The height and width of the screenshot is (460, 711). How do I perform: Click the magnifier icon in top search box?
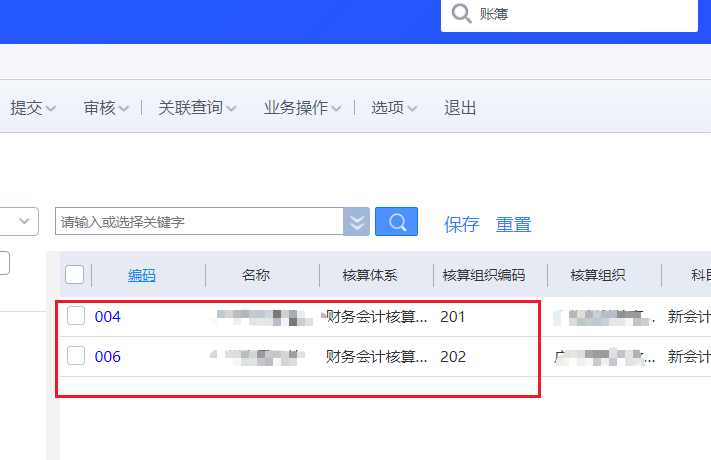(x=461, y=14)
